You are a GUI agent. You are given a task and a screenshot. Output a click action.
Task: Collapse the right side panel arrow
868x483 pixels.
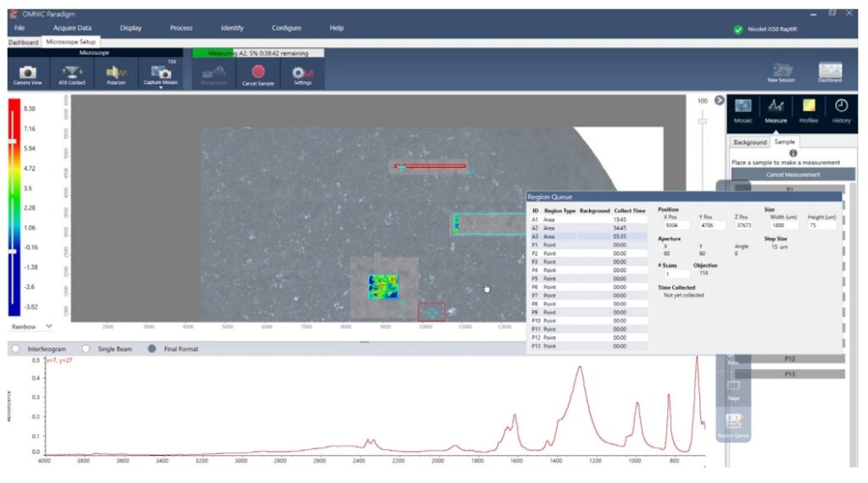(720, 100)
